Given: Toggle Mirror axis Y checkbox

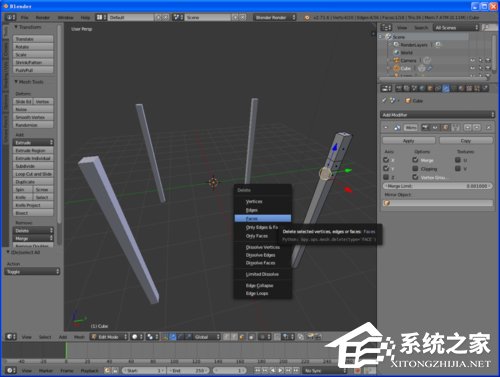Looking at the screenshot, I should (x=386, y=168).
